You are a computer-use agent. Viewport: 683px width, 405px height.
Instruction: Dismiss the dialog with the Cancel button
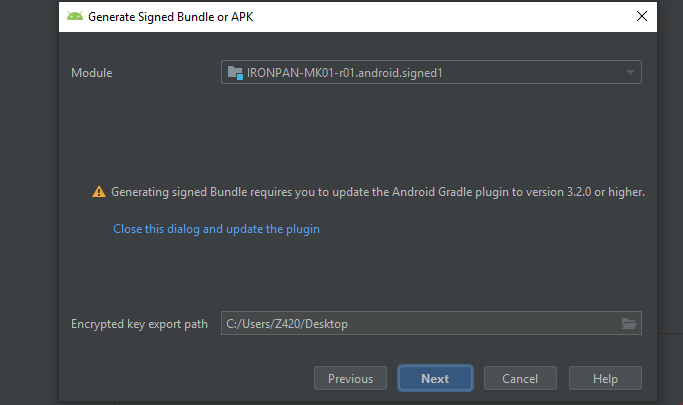[x=520, y=378]
